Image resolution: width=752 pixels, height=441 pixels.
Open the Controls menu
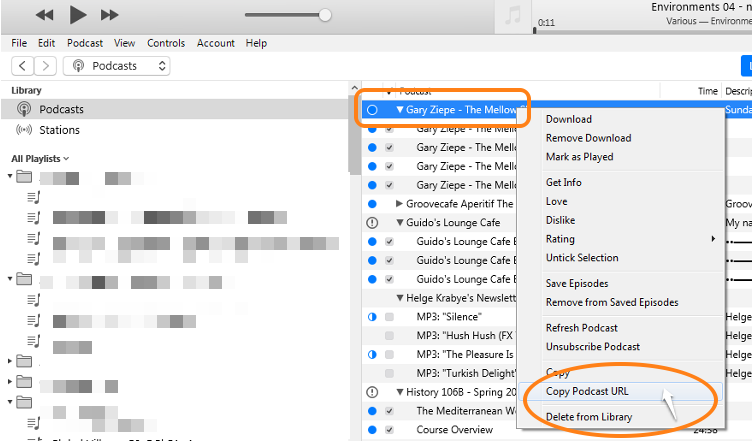coord(166,43)
